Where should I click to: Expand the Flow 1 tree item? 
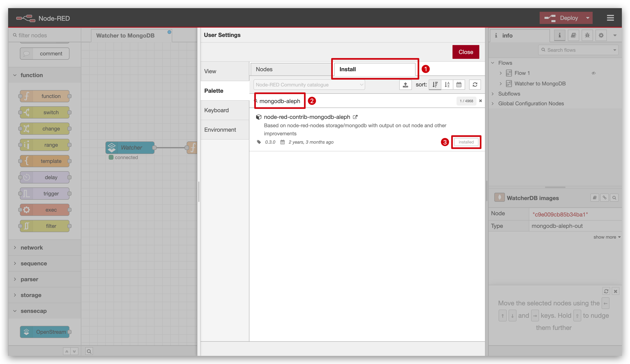click(x=500, y=73)
